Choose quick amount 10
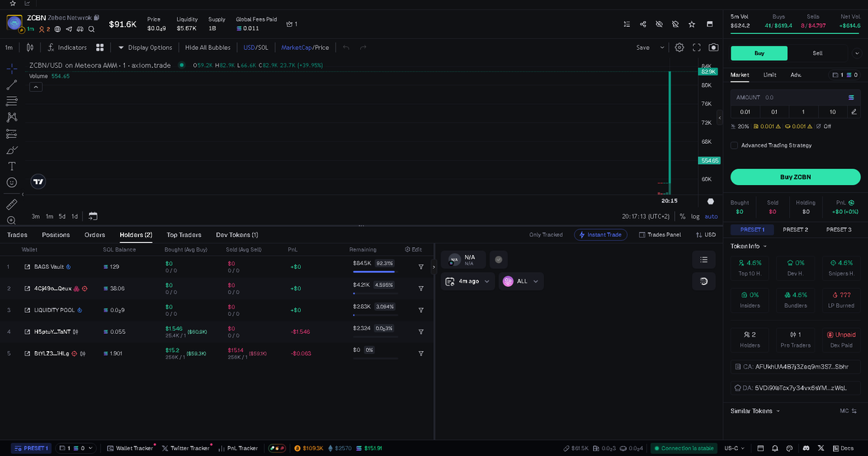This screenshot has height=456, width=868. click(833, 112)
